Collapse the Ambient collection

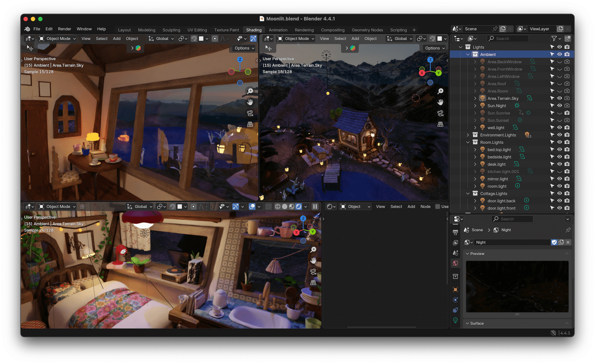468,54
